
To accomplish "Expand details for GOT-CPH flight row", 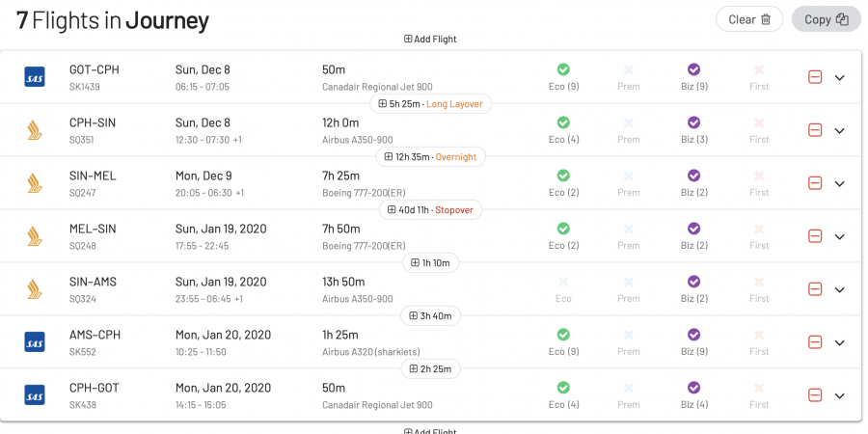I will coord(839,77).
